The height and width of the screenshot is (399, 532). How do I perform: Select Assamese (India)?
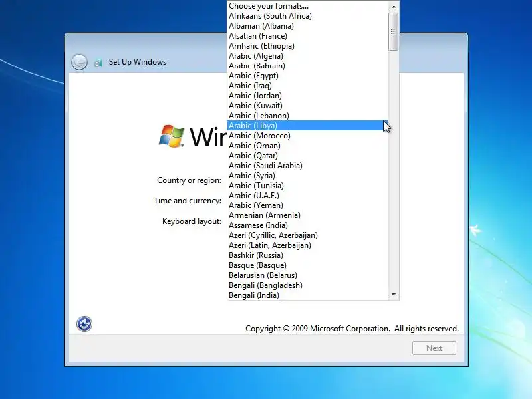coord(307,225)
